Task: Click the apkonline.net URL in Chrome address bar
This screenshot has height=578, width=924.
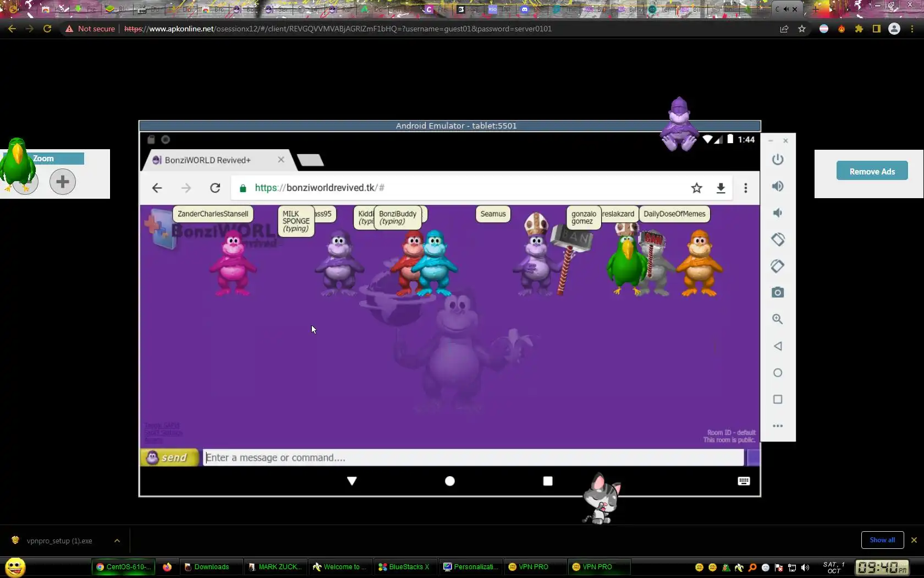Action: pyautogui.click(x=338, y=29)
